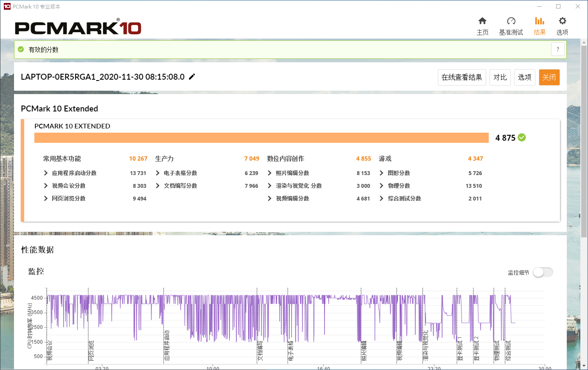Open Options (选项) gear icon
The height and width of the screenshot is (370, 588).
[562, 21]
